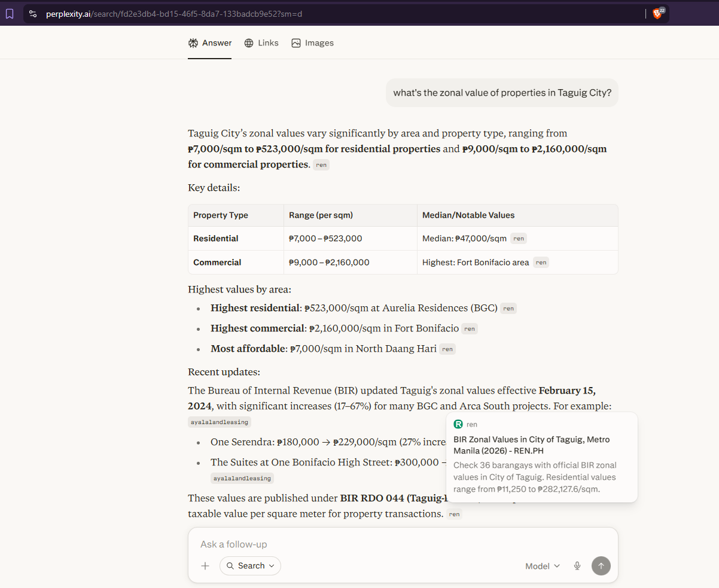Click ayalalandleasing citation under The Suites bullet
719x588 pixels.
pyautogui.click(x=242, y=479)
